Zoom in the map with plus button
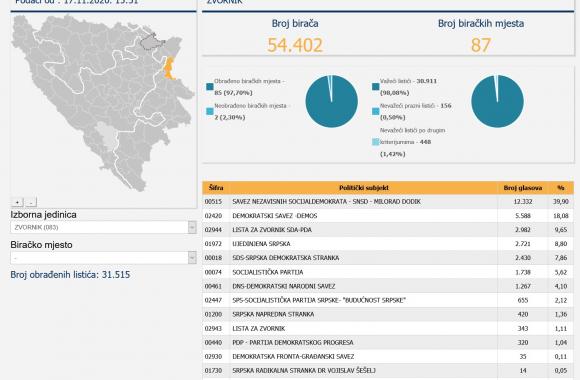Image resolution: width=580 pixels, height=380 pixels. (17, 202)
